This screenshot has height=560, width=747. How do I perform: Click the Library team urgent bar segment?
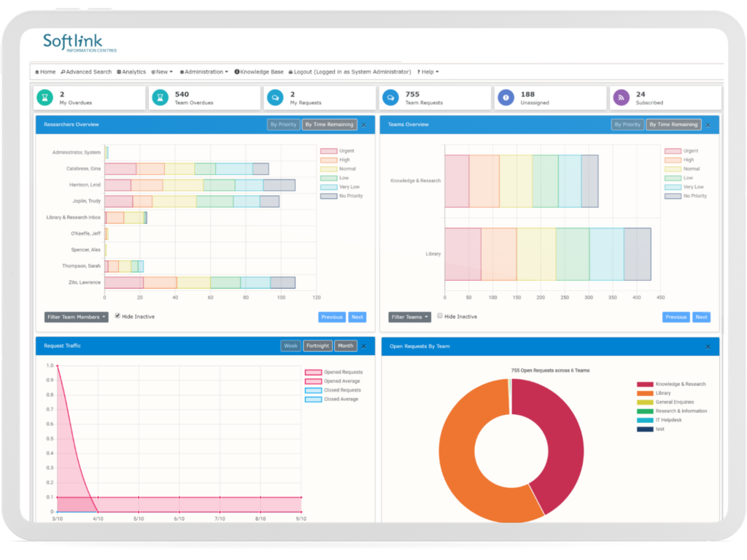tap(462, 254)
